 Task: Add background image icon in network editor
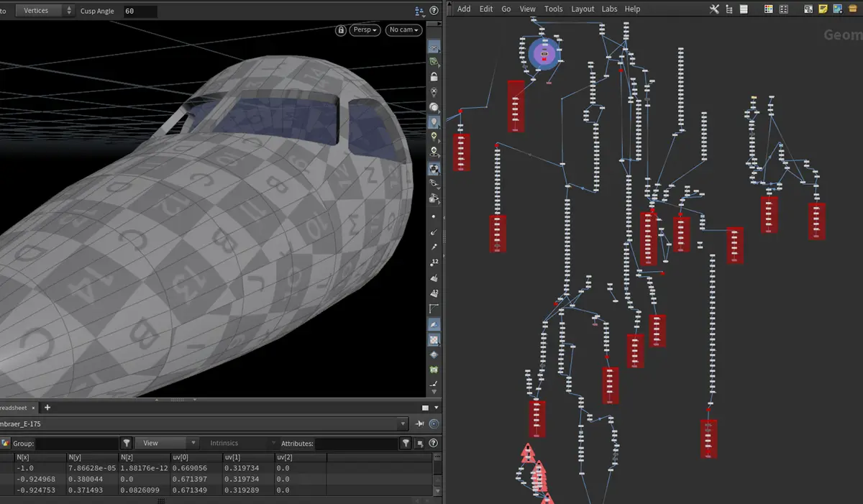coord(839,9)
